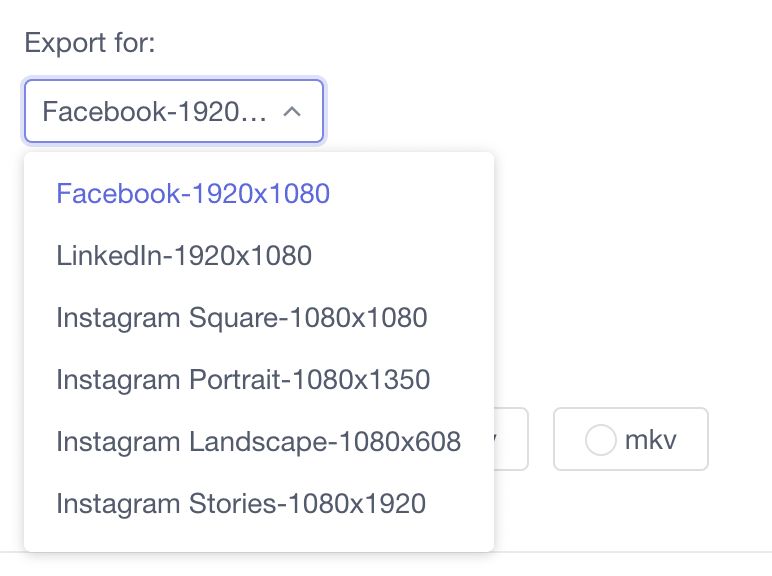
Task: Select the partially hidden format option beside mkv
Action: 511,439
